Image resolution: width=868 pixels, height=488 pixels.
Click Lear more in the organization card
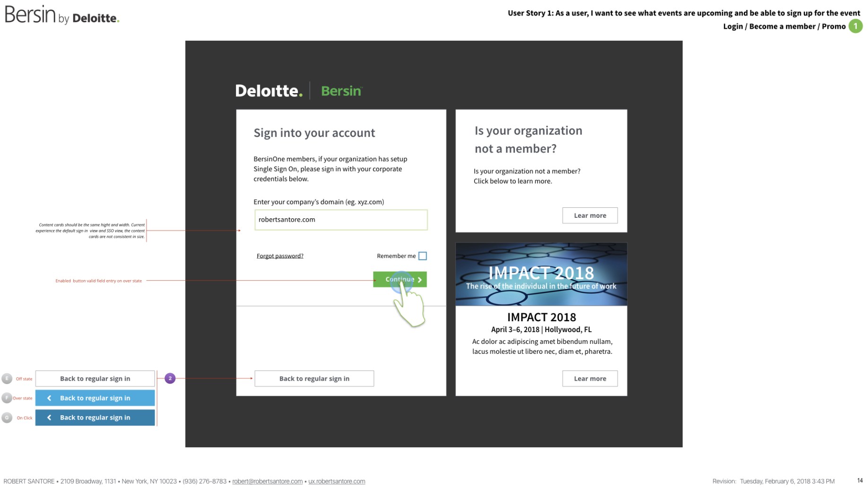click(x=590, y=215)
